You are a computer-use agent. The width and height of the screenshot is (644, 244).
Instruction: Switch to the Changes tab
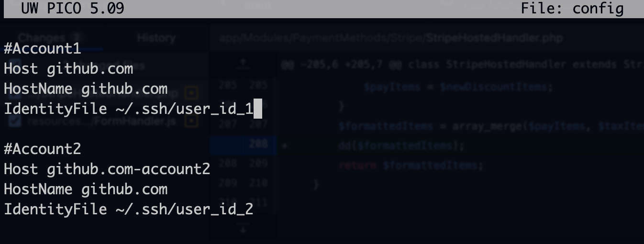click(48, 37)
